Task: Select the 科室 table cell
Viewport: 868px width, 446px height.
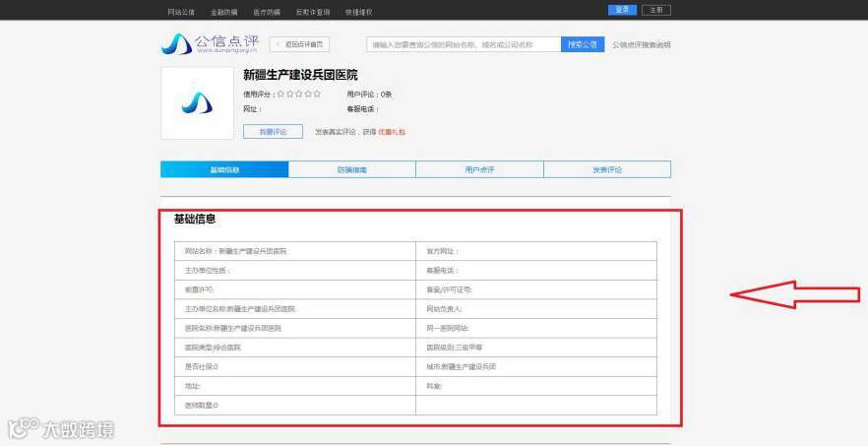Action: (536, 386)
